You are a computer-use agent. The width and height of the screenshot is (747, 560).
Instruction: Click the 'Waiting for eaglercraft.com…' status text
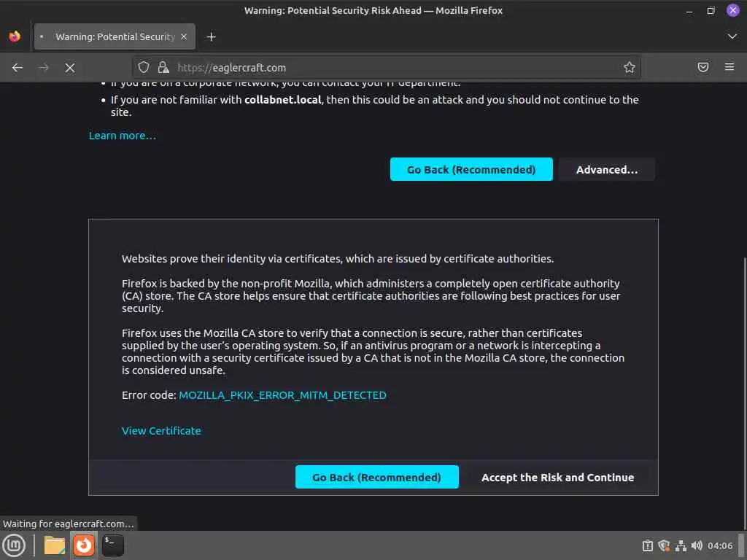[68, 524]
